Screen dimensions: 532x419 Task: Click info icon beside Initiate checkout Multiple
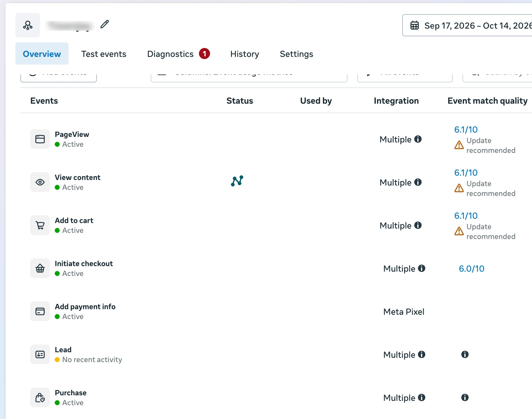[422, 268]
